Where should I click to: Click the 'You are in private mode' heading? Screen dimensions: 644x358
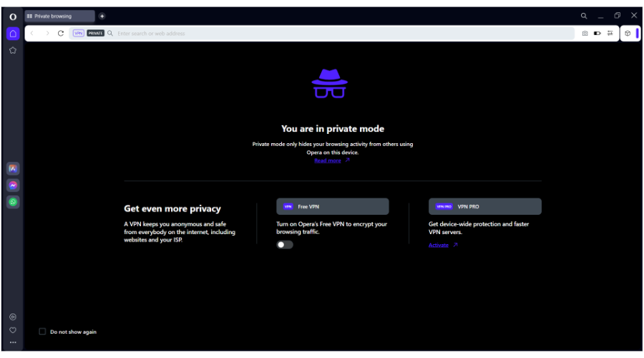click(x=333, y=129)
